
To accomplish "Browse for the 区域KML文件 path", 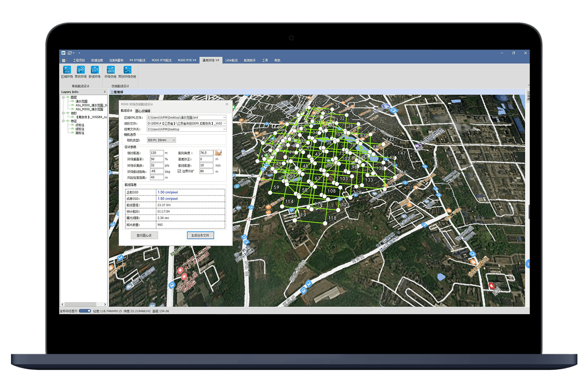I will (224, 117).
